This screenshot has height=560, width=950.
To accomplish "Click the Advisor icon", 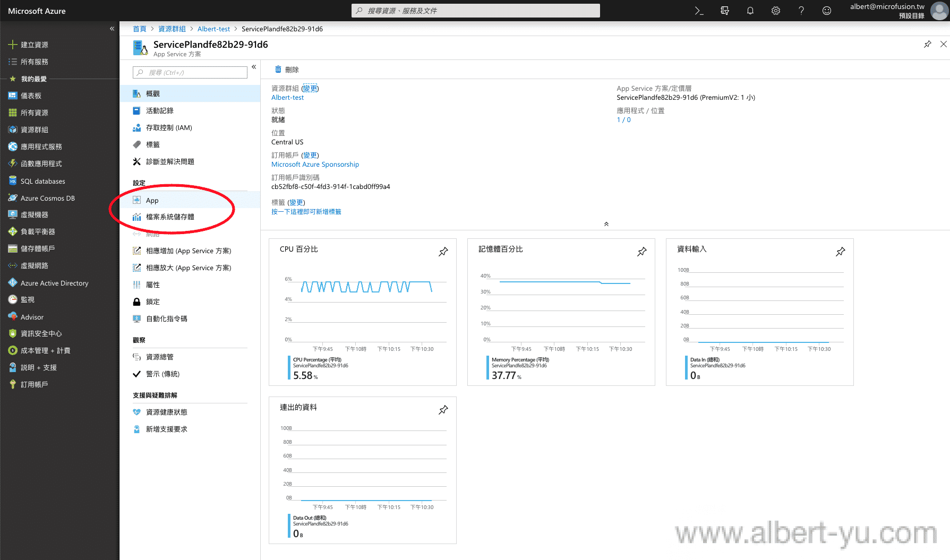I will (13, 317).
